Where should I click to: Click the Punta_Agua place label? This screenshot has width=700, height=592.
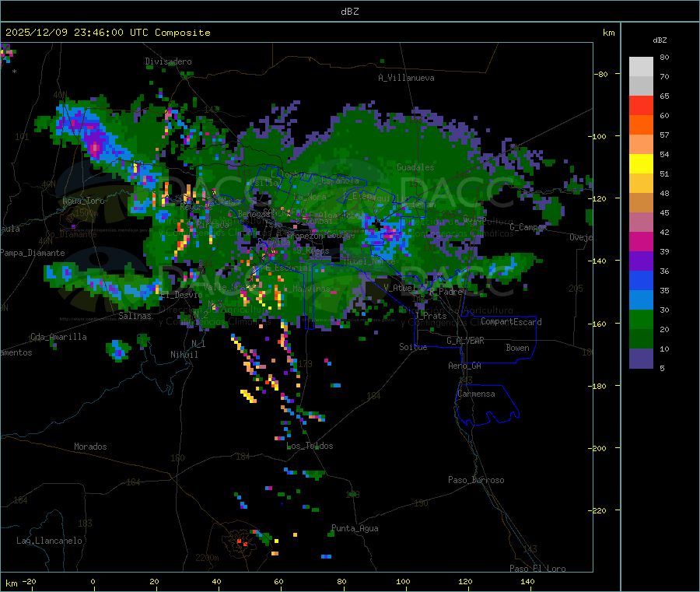(x=355, y=528)
